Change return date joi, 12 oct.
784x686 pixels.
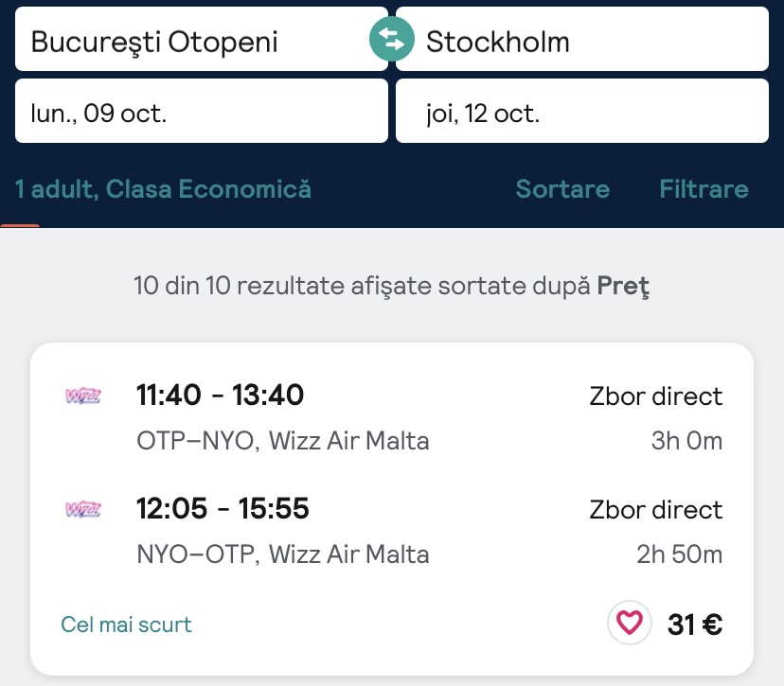(x=581, y=112)
